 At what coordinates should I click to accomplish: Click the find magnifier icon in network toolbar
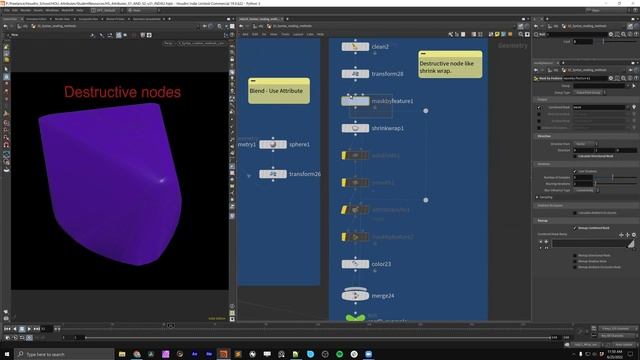tap(521, 35)
